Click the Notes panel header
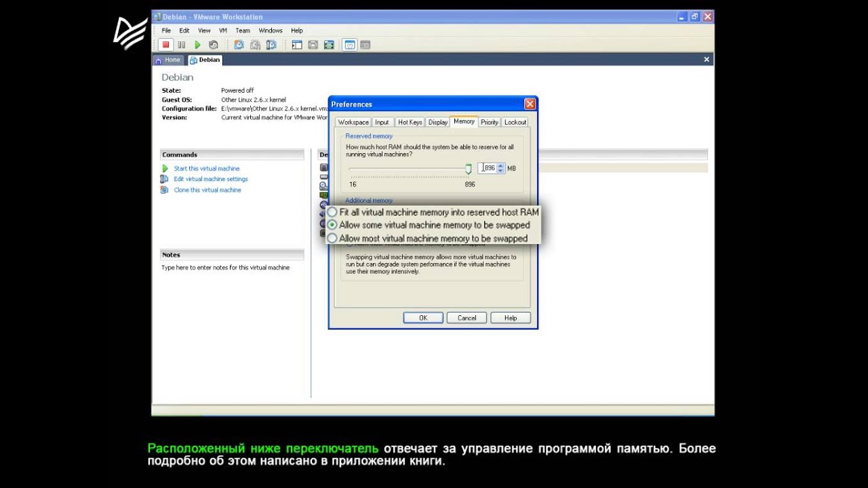Screen dimensions: 868x488 [x=232, y=255]
